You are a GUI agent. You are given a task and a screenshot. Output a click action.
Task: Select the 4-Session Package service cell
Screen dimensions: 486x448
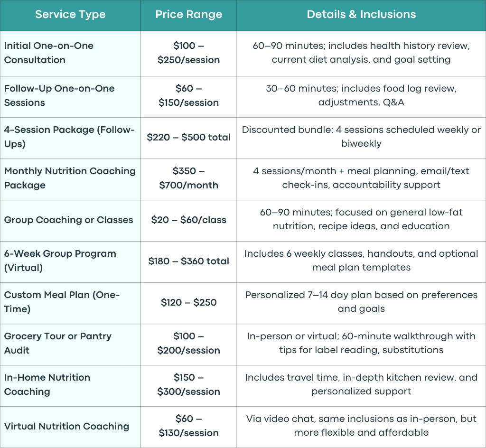pos(70,137)
